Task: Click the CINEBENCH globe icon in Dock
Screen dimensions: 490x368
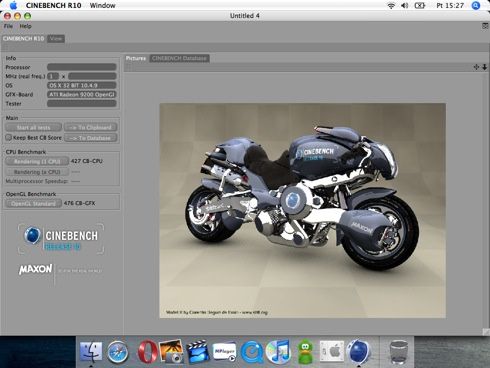Action: point(358,352)
